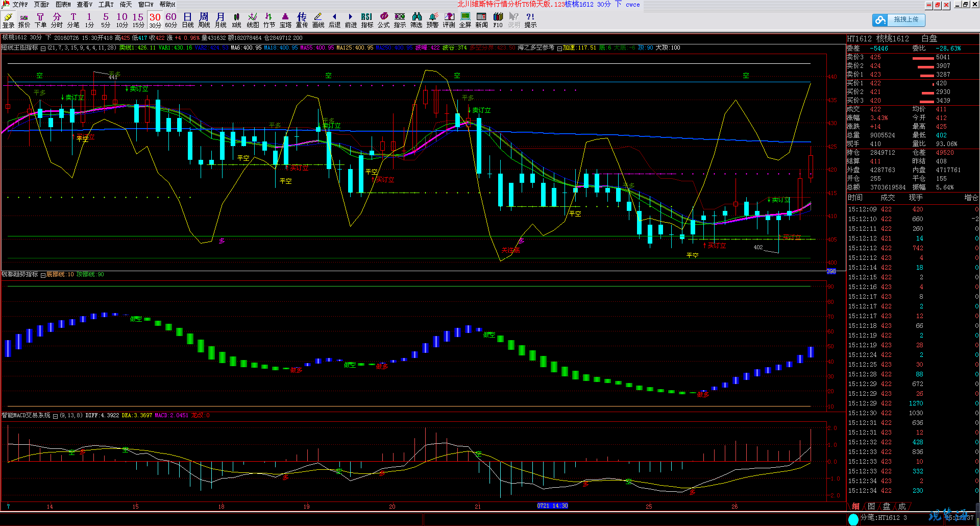Open the 预警 alert bell icon
980x526 pixels.
point(432,20)
